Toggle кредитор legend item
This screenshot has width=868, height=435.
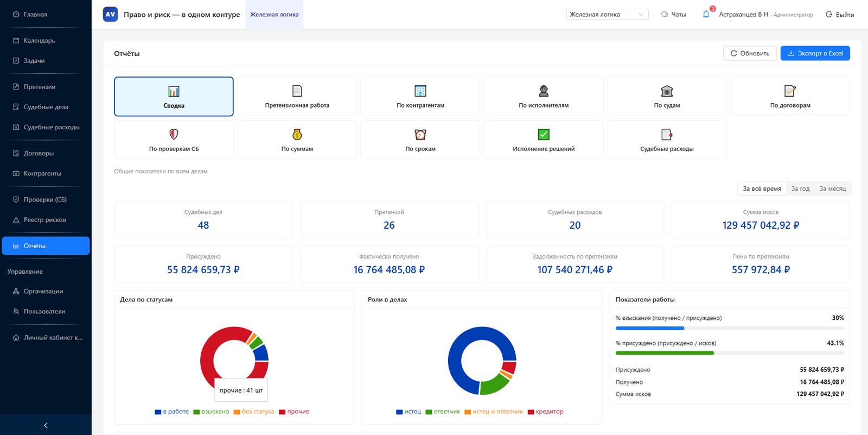545,412
